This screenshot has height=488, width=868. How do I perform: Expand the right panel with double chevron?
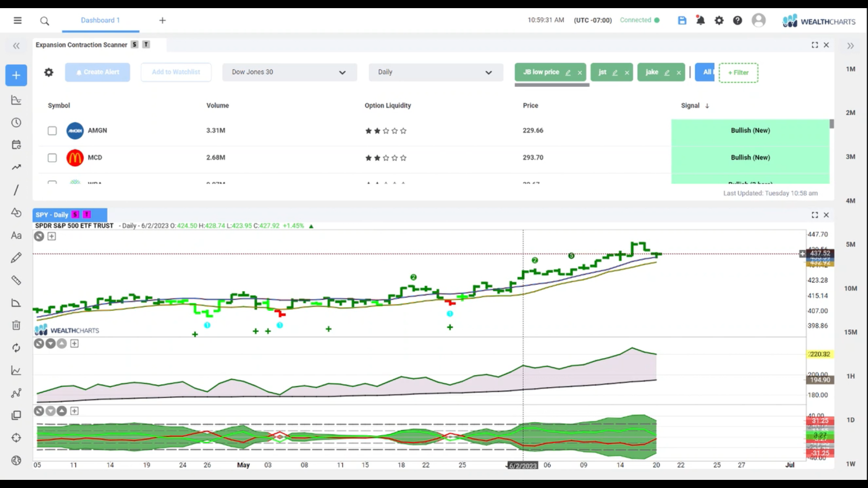pyautogui.click(x=850, y=46)
